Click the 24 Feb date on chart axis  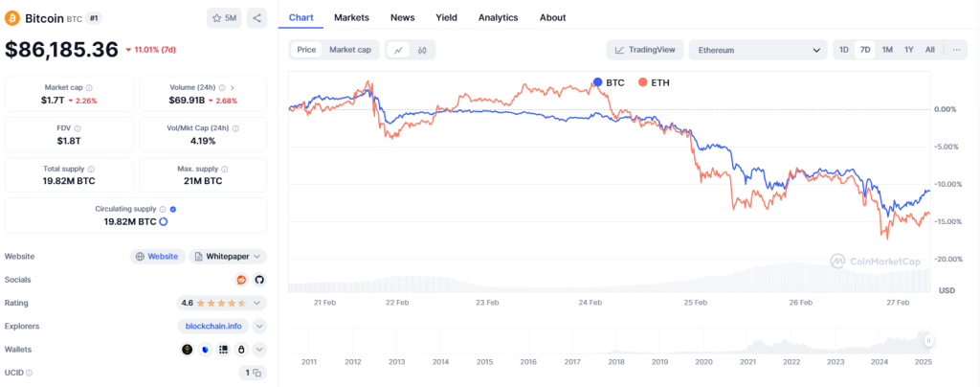[590, 303]
